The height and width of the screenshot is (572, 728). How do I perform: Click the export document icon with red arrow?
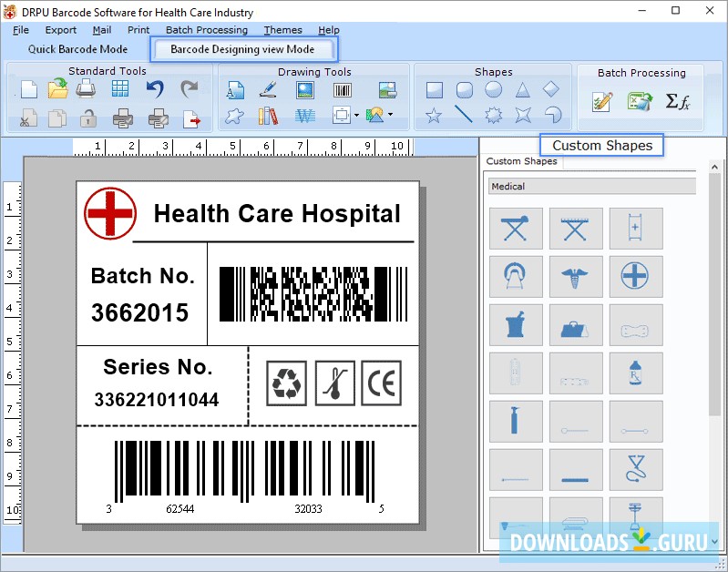pyautogui.click(x=191, y=118)
